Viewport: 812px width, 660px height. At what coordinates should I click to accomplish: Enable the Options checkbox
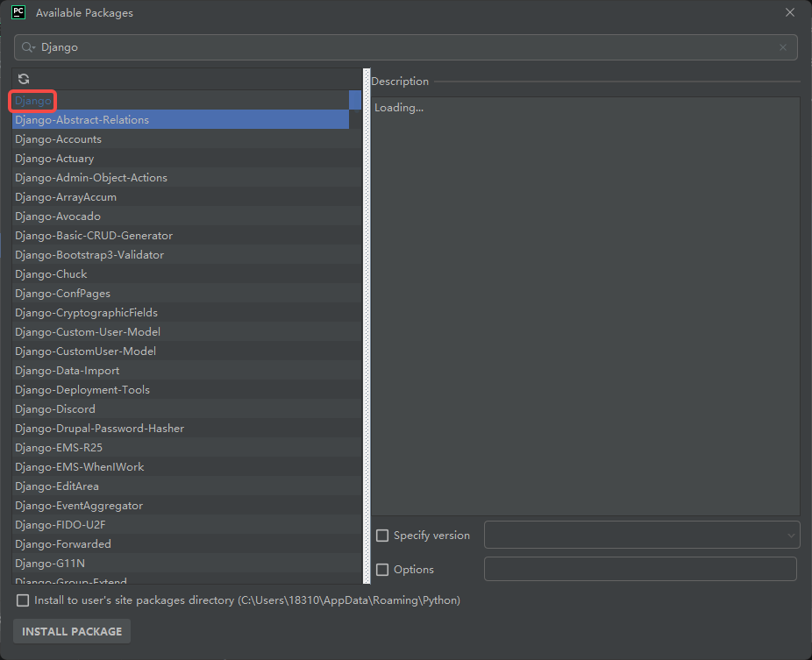(382, 570)
